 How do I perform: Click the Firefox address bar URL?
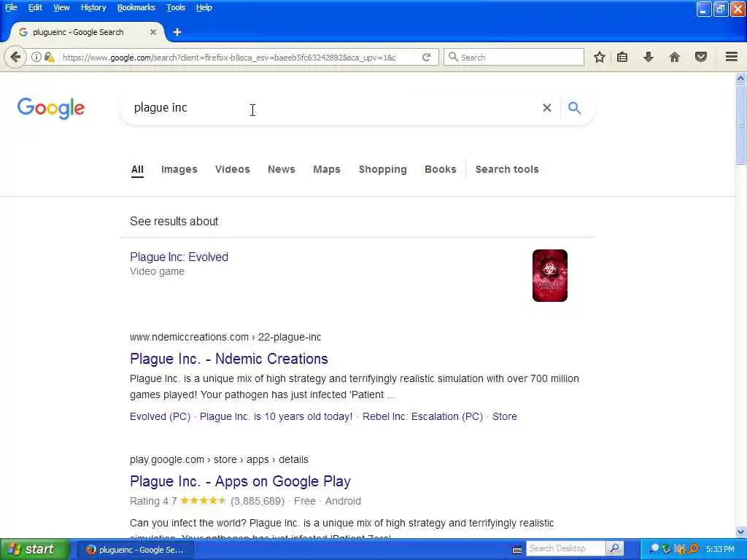tap(228, 58)
